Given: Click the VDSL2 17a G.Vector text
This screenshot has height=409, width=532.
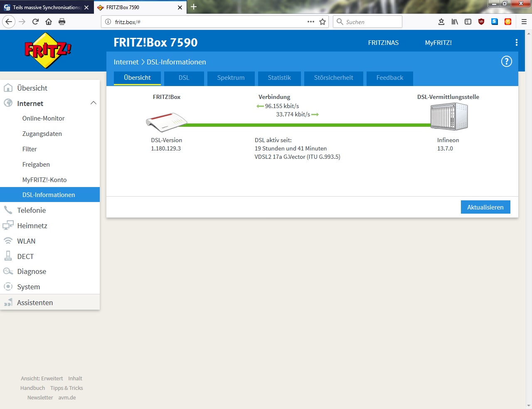Looking at the screenshot, I should [298, 157].
